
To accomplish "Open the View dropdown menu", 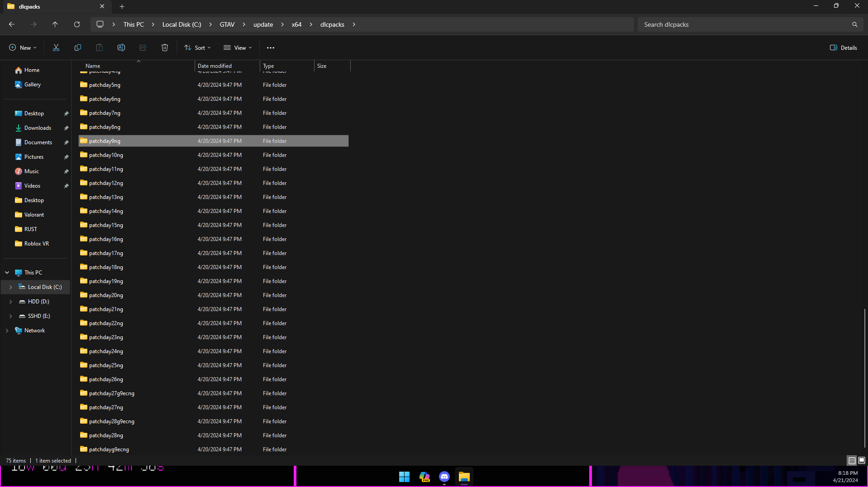I will click(x=238, y=47).
